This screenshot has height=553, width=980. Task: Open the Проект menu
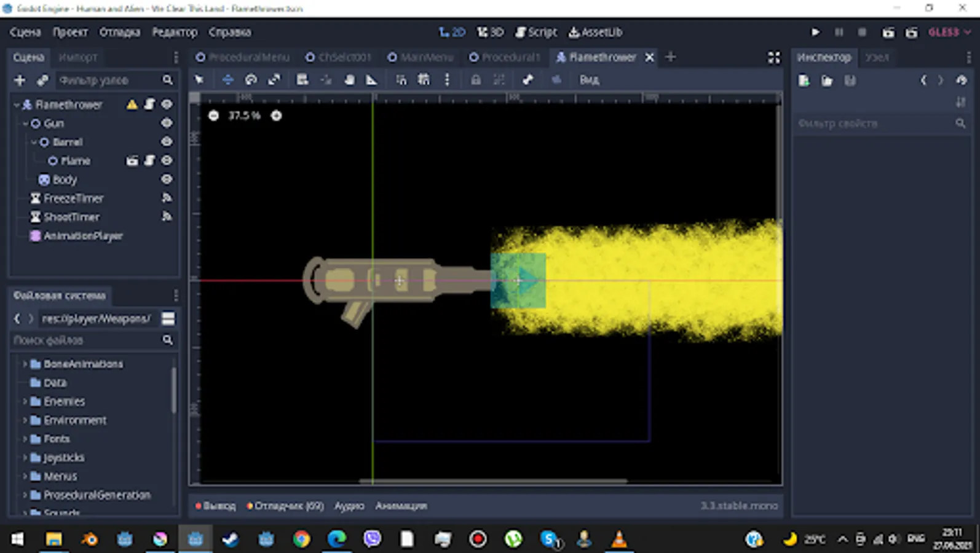69,32
